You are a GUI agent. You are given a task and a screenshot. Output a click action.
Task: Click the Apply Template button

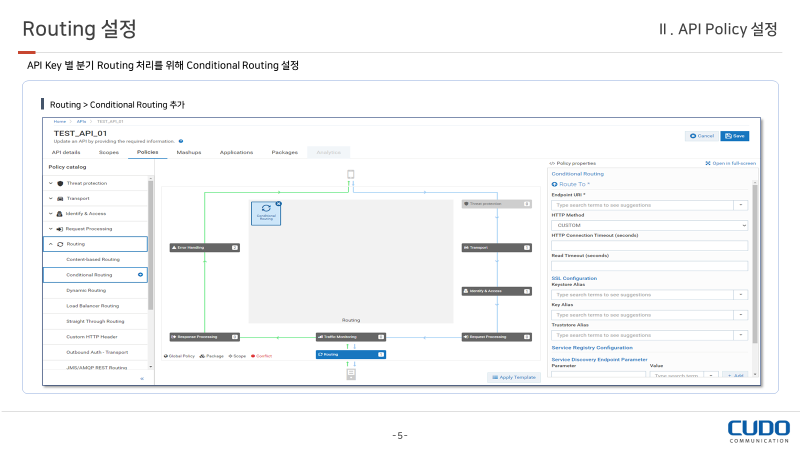514,377
